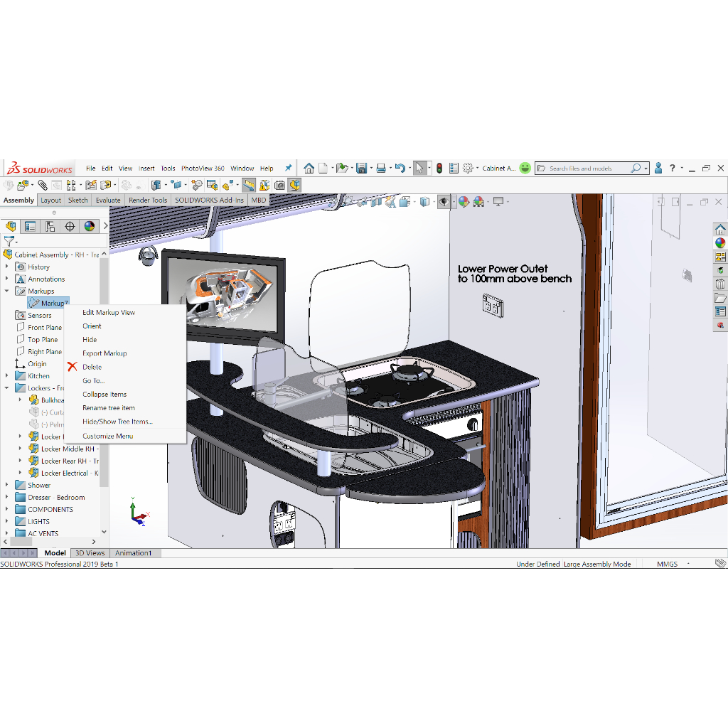Switch to the Render Tools tab

click(148, 200)
